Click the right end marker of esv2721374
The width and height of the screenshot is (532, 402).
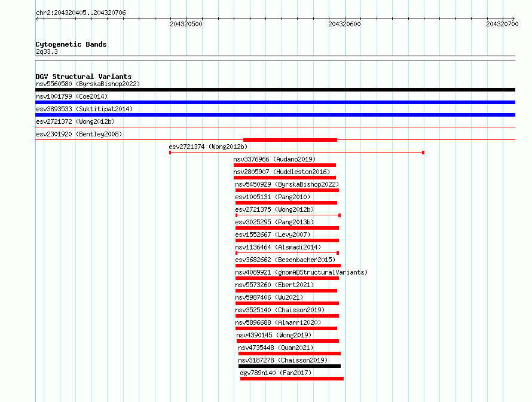tap(423, 153)
